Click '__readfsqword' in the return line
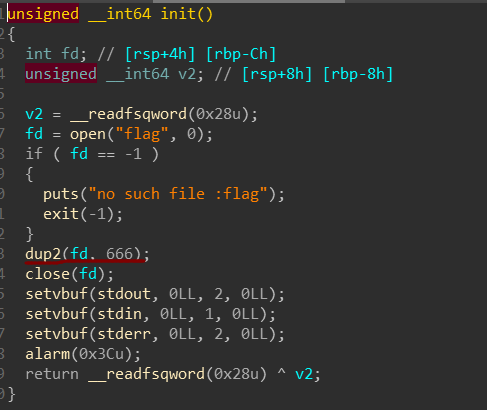This screenshot has height=410, width=487. click(147, 374)
